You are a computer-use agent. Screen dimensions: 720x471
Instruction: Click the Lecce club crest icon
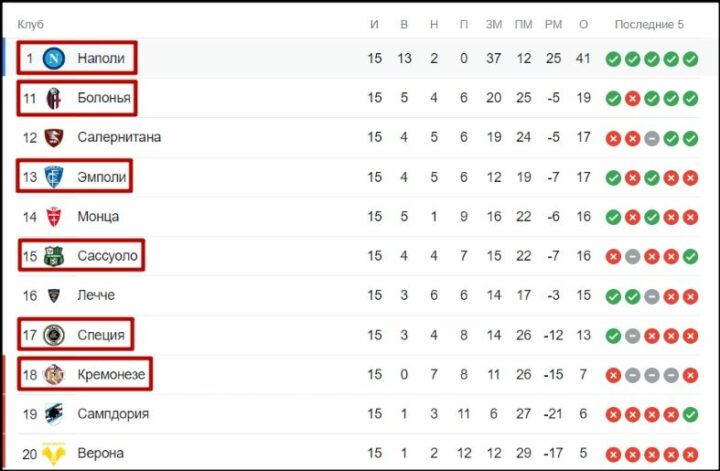pos(53,296)
